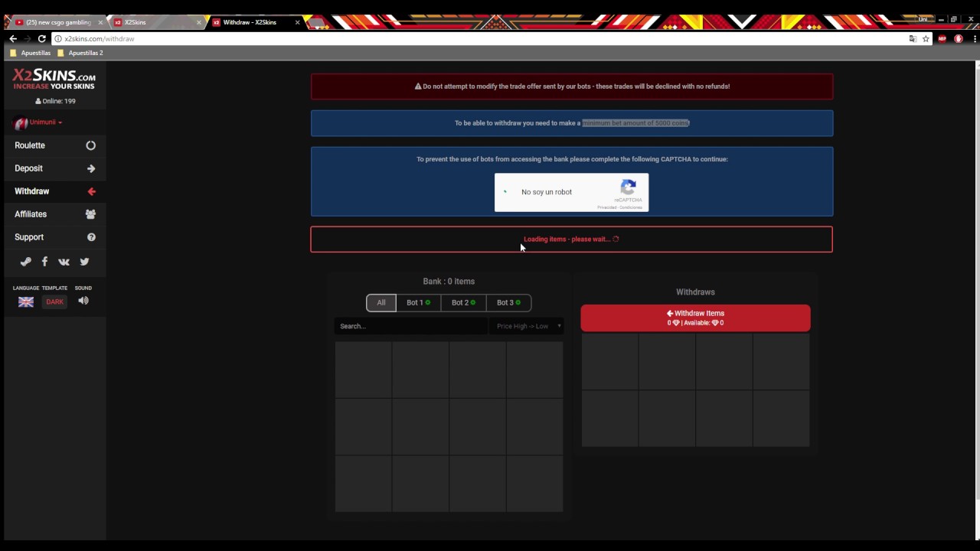Go back in browser history
This screenshot has width=980, height=551.
(12, 38)
